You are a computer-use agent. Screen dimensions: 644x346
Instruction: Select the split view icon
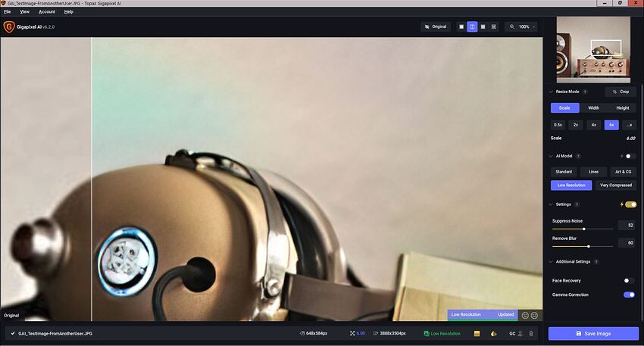tap(472, 26)
